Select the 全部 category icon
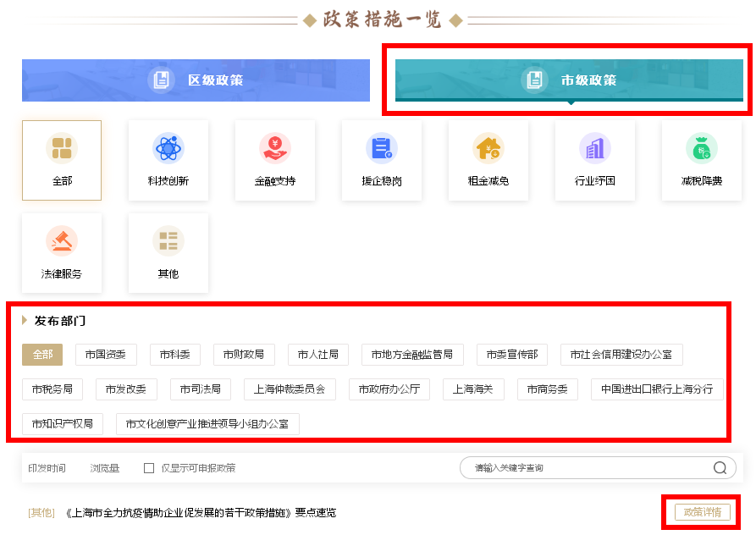This screenshot has width=756, height=535. click(62, 148)
